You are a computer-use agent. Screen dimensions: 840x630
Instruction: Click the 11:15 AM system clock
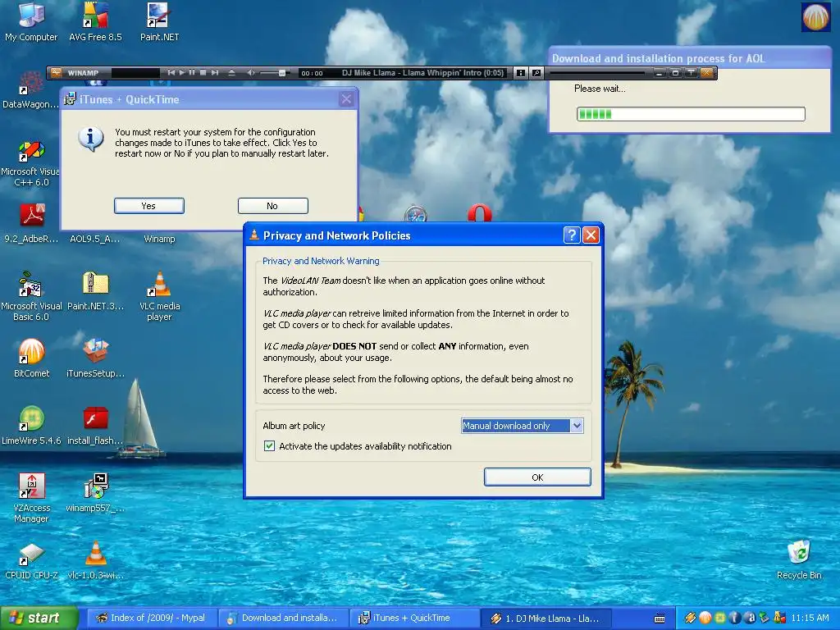click(x=810, y=618)
